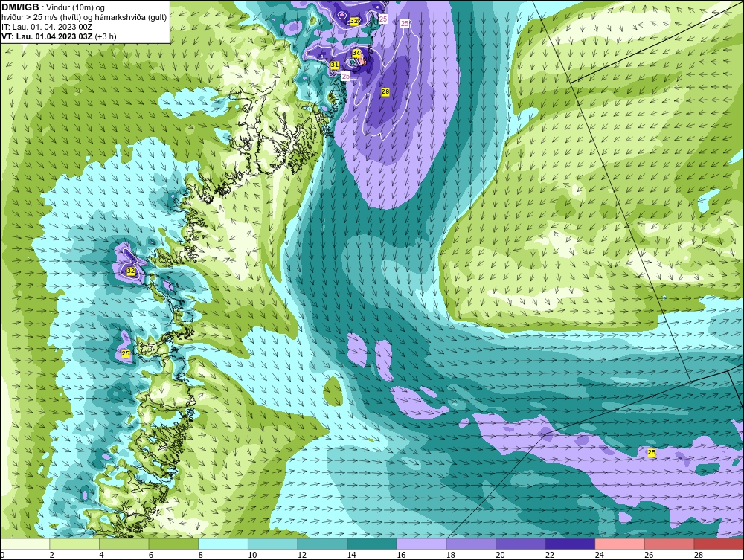Choose the dark teal 14–16 m/s legend swatch
This screenshot has width=744, height=560.
point(372,544)
